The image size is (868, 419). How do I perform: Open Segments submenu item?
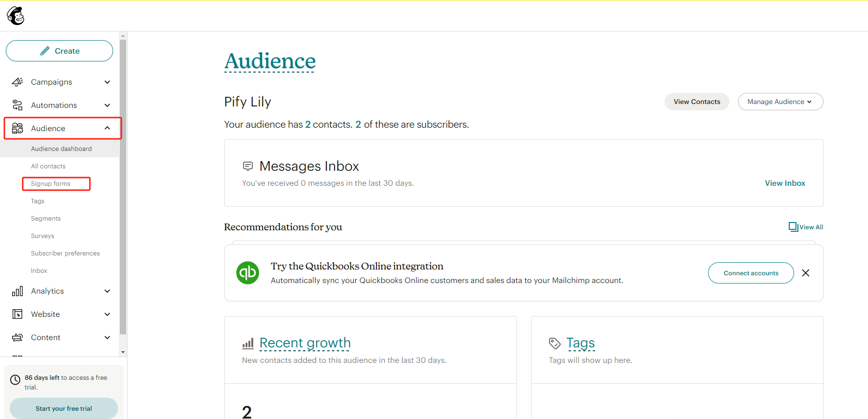tap(46, 218)
